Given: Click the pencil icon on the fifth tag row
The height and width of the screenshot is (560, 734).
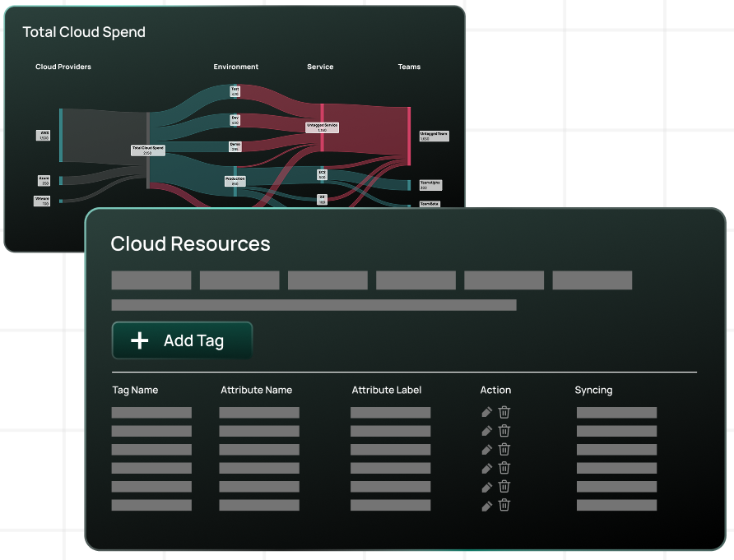Looking at the screenshot, I should click(x=486, y=486).
